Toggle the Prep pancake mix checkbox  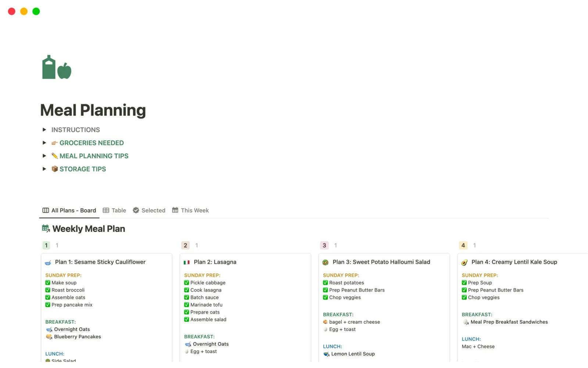[48, 305]
